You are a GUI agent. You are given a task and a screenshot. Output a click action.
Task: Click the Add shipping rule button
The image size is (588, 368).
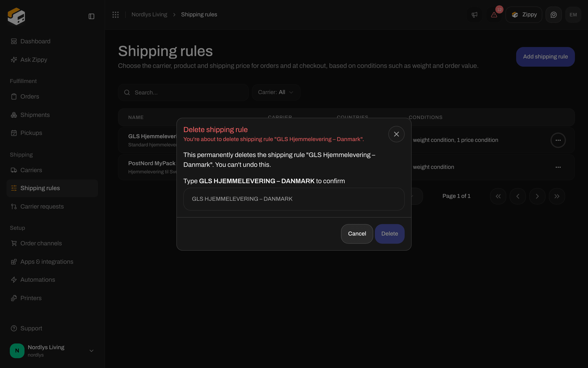(545, 57)
